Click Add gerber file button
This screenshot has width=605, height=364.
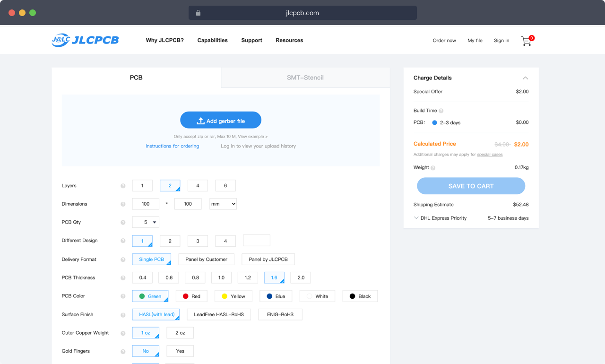point(221,120)
